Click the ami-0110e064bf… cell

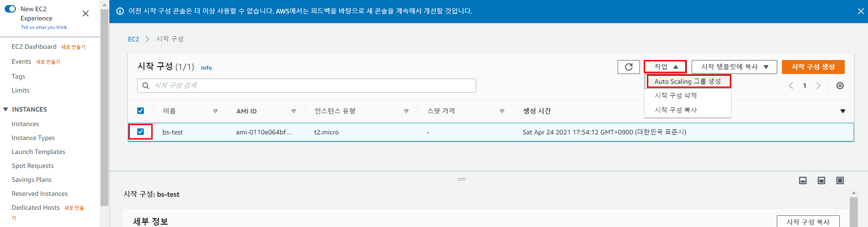pyautogui.click(x=264, y=132)
